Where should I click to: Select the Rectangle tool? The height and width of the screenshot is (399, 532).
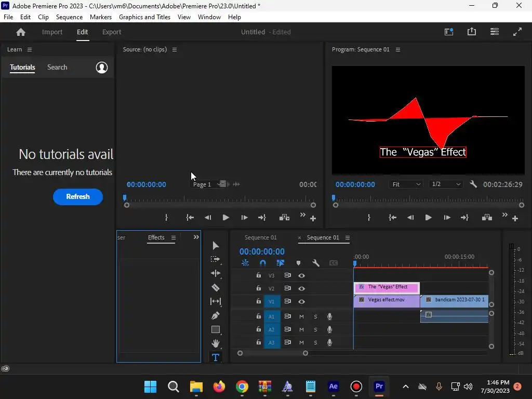[x=216, y=329]
